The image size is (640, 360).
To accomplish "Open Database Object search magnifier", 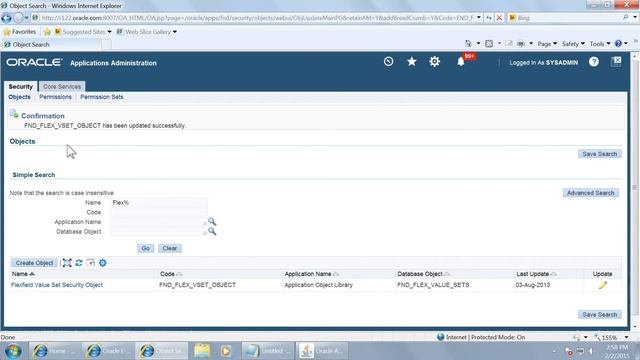I will (x=212, y=231).
